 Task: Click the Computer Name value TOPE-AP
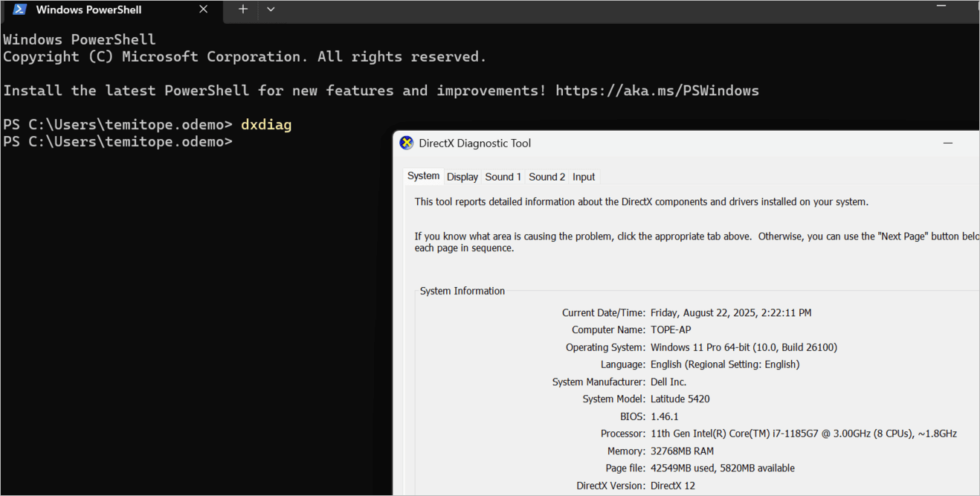tap(671, 330)
